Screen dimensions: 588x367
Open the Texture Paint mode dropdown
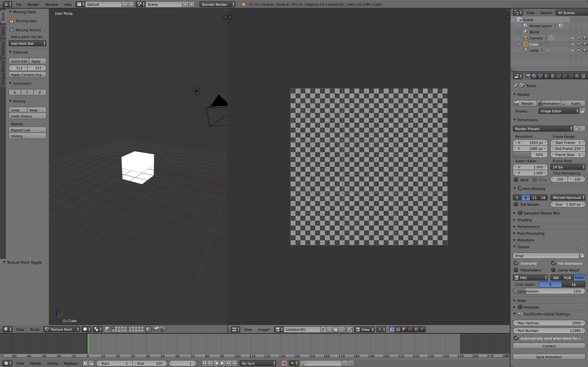62,329
